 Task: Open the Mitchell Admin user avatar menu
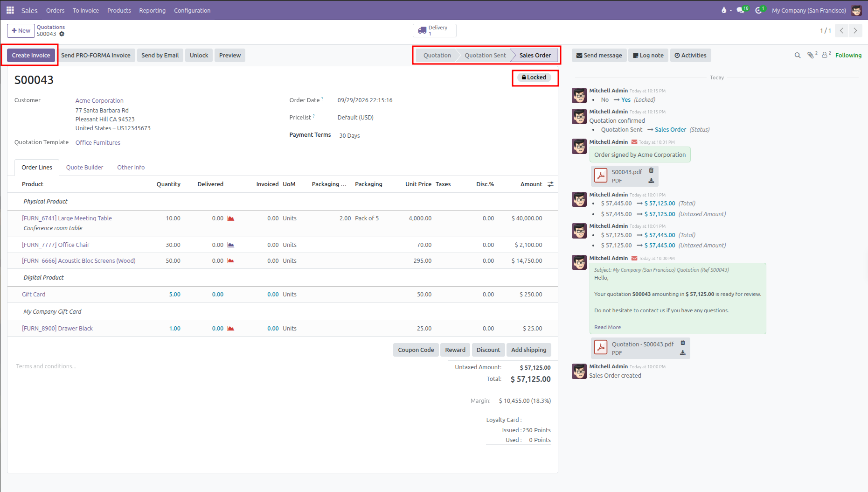tap(856, 10)
